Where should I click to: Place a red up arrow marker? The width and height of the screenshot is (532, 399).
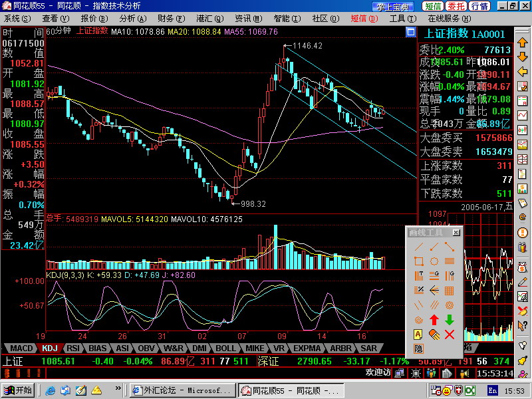pos(434,320)
